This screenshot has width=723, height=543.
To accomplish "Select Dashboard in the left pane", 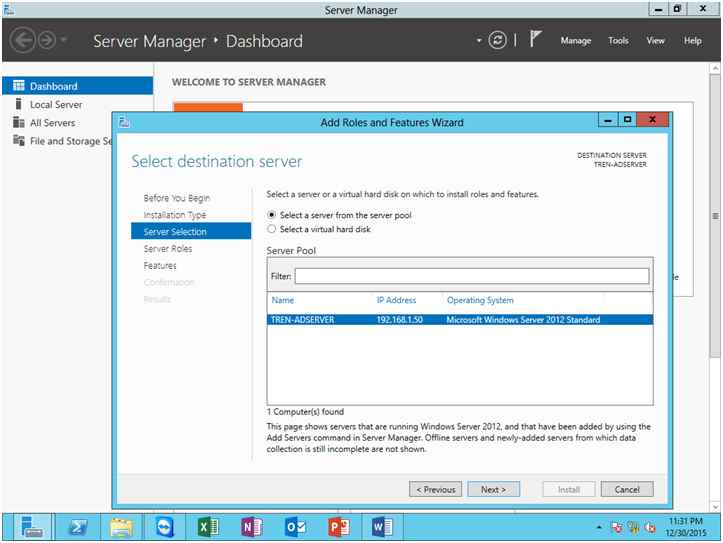I will 77,86.
